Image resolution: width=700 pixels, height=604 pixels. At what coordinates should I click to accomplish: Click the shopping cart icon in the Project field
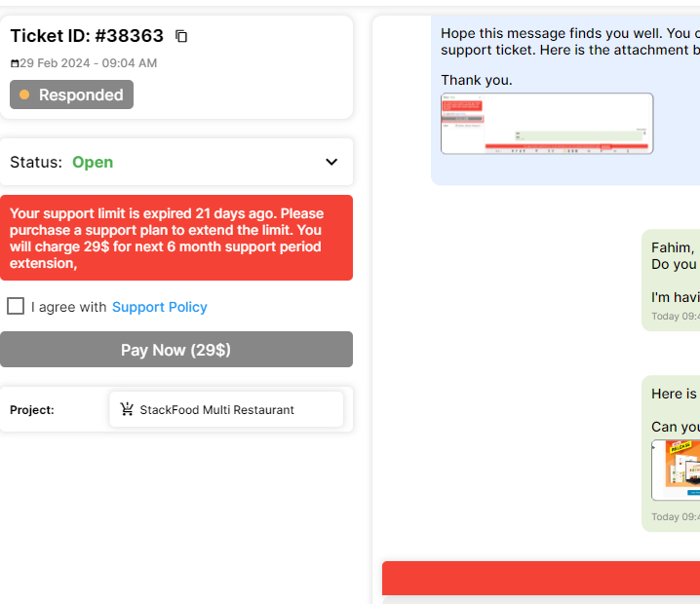coord(127,410)
